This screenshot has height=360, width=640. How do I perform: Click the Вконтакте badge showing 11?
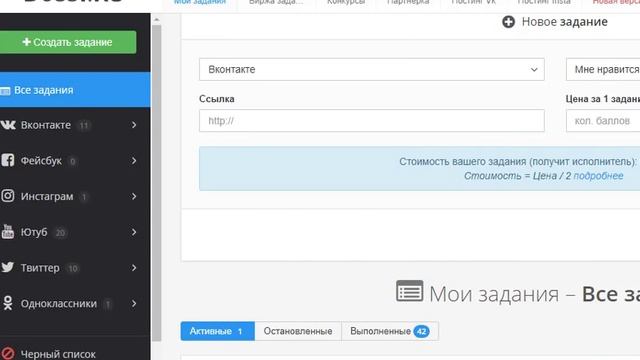pyautogui.click(x=84, y=125)
